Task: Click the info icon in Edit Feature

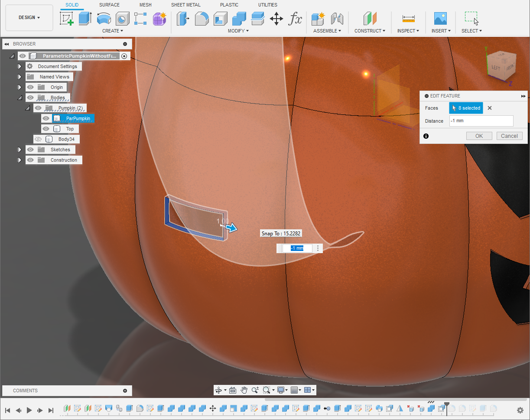Action: tap(426, 136)
